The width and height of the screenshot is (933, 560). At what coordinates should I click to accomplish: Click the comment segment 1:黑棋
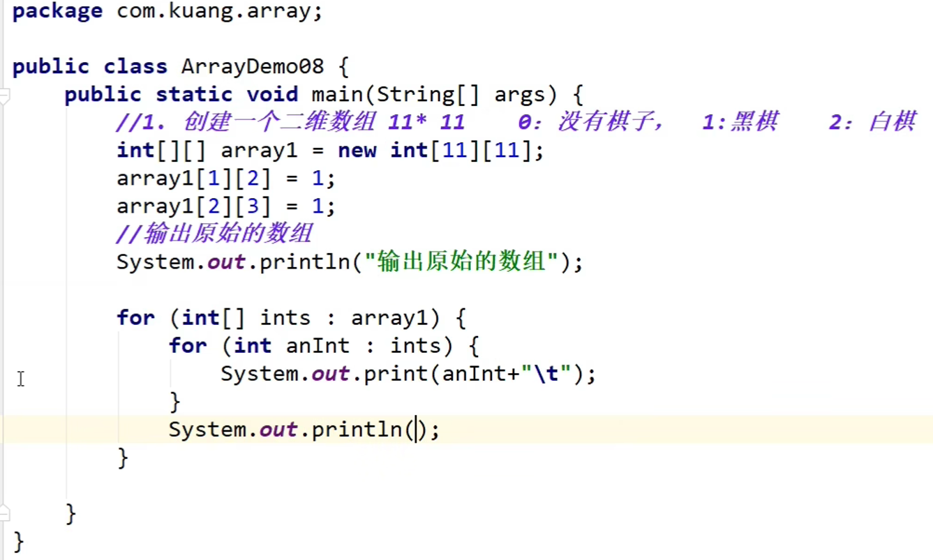click(740, 123)
